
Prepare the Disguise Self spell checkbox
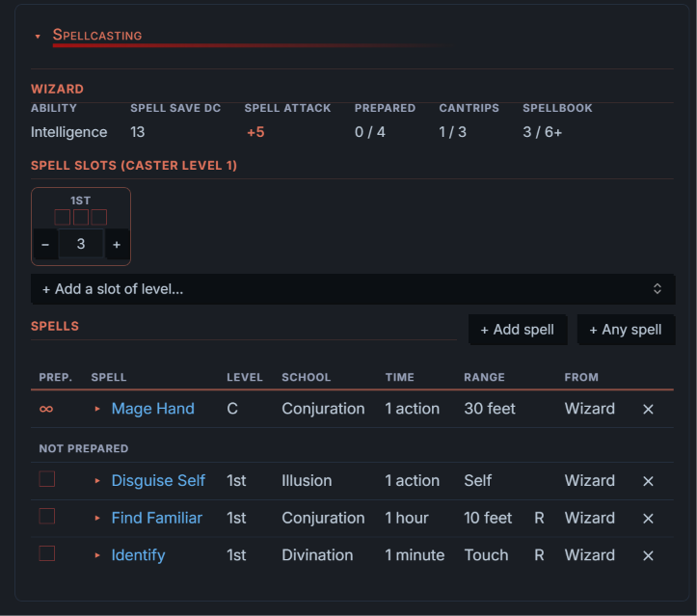47,479
